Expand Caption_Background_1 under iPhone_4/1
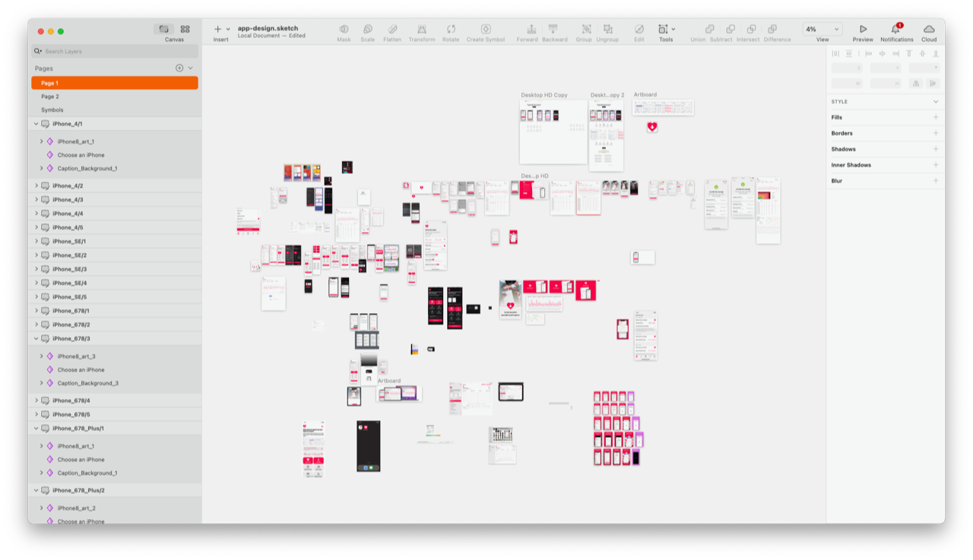 coord(41,169)
